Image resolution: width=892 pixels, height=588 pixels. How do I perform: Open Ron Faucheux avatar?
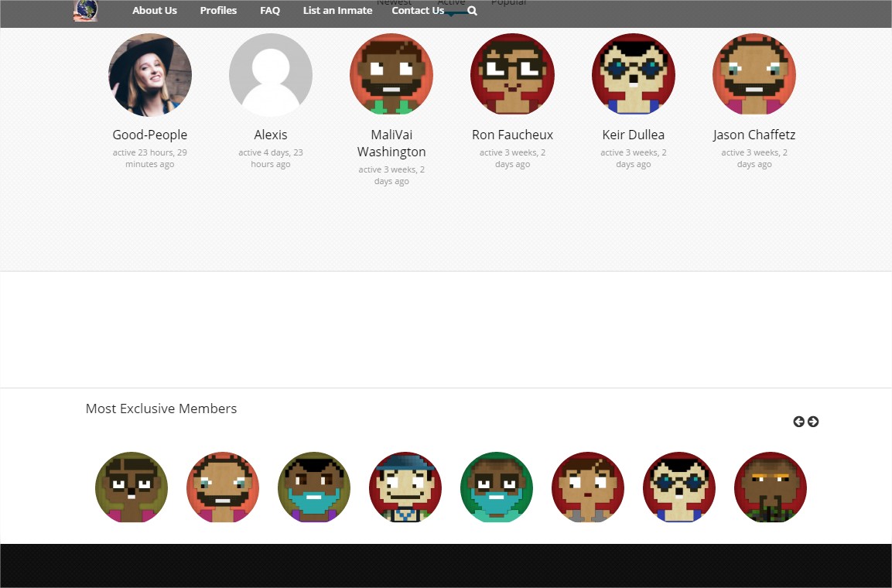[x=513, y=74]
